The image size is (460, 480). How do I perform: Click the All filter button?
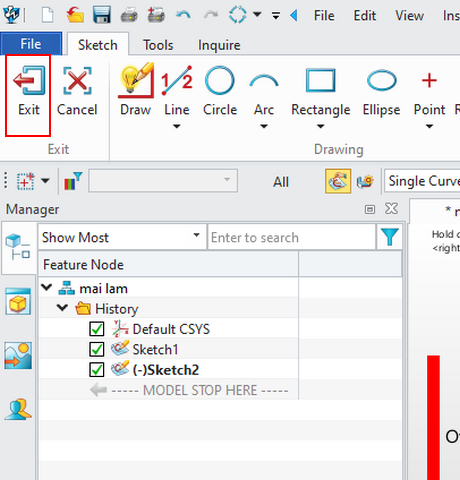click(x=281, y=182)
